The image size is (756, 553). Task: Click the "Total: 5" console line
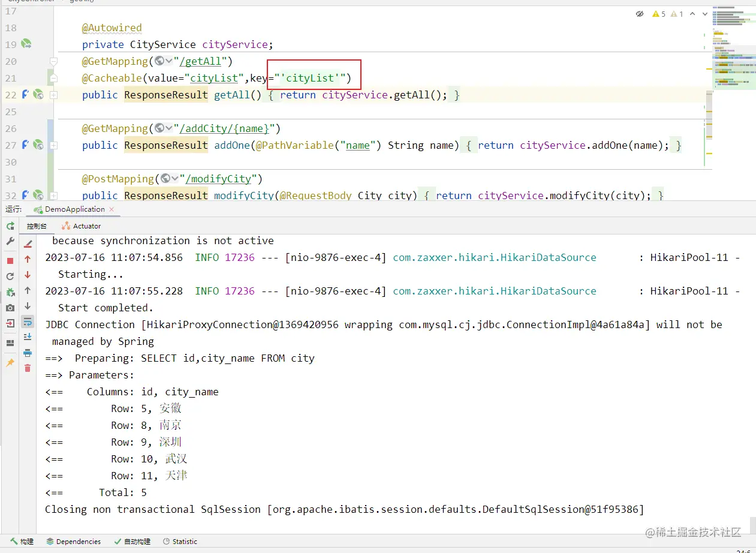pyautogui.click(x=96, y=492)
